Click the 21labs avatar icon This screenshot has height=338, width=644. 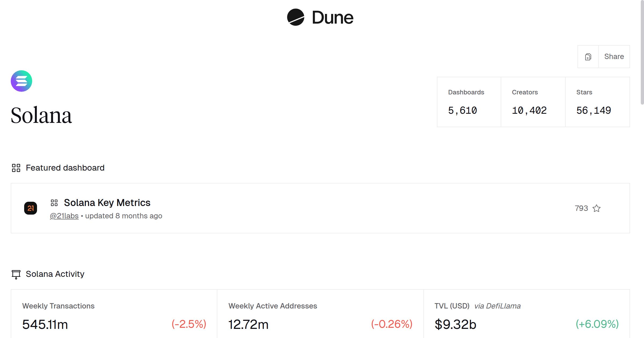(x=31, y=208)
